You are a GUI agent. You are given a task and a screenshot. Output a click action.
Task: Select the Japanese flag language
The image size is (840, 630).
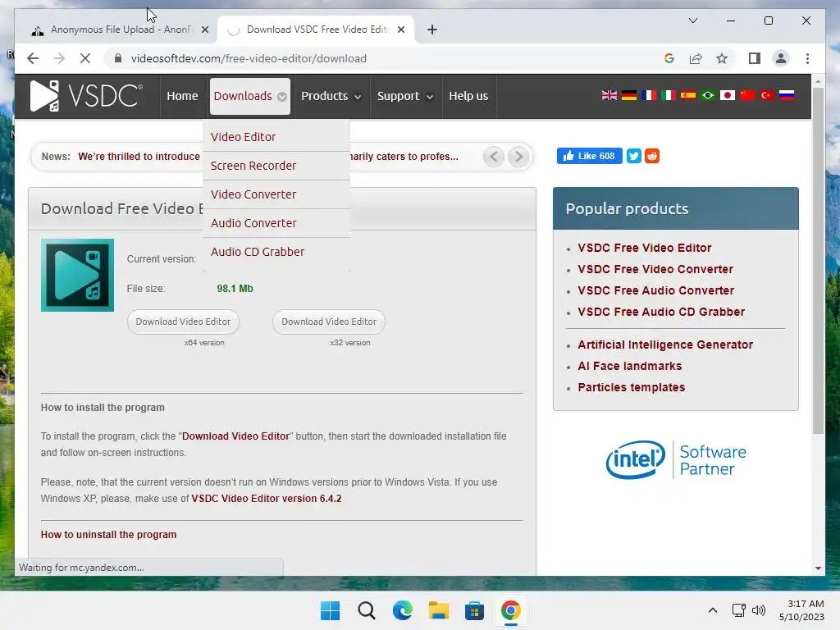tap(728, 95)
